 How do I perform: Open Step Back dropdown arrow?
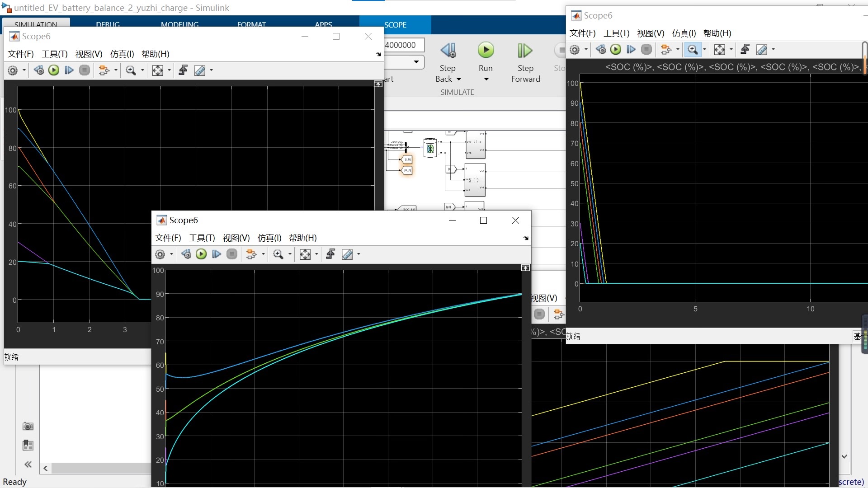click(459, 79)
